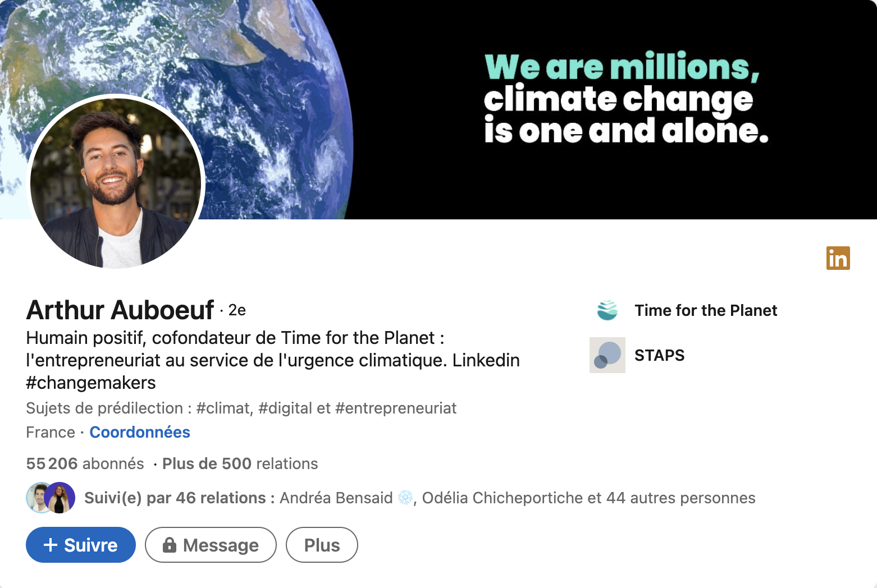
Task: Click the name Arthur Auboeuf heading
Action: (x=120, y=310)
